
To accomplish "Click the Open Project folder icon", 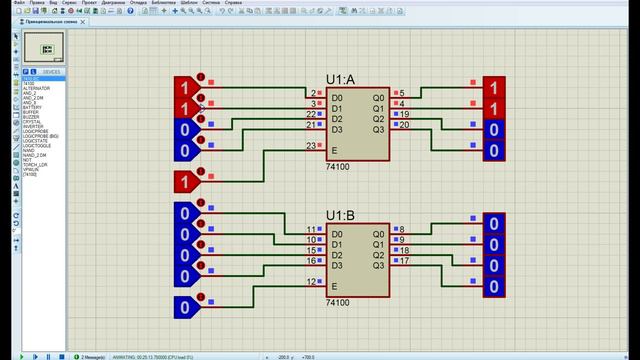I will [27, 11].
